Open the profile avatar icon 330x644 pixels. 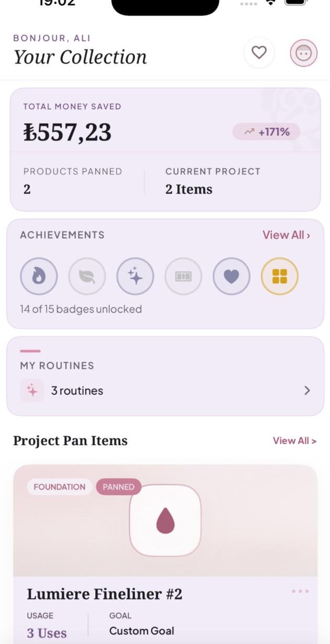(x=304, y=53)
